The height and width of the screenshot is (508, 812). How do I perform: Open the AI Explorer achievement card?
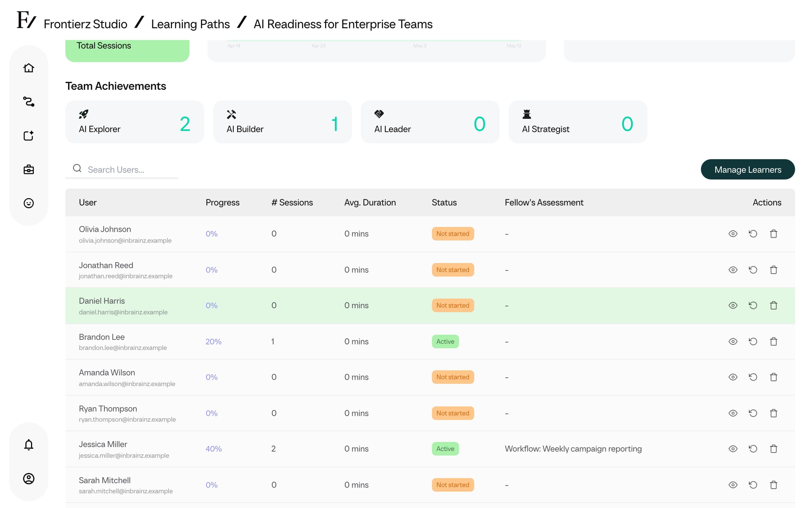click(x=134, y=122)
